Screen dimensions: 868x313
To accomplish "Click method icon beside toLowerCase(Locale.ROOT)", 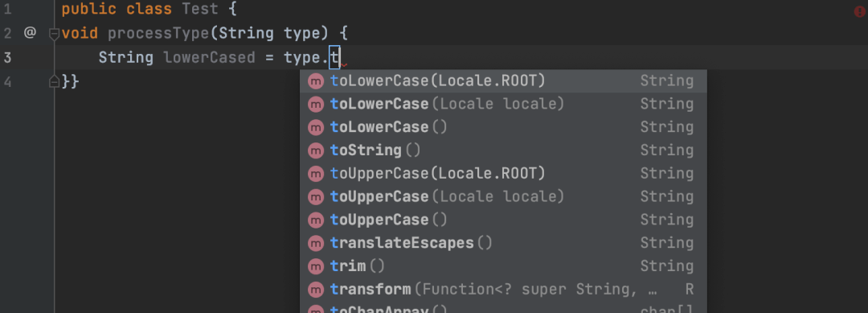I will click(316, 81).
